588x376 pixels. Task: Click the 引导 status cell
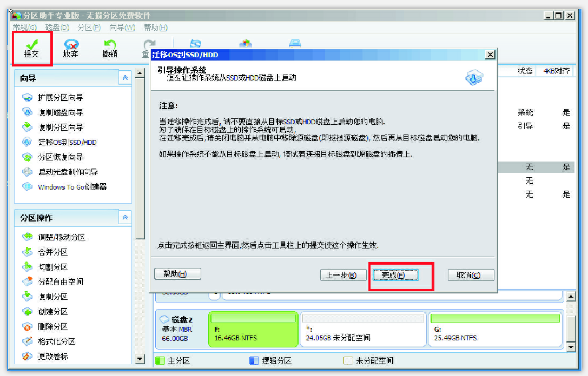[x=525, y=126]
